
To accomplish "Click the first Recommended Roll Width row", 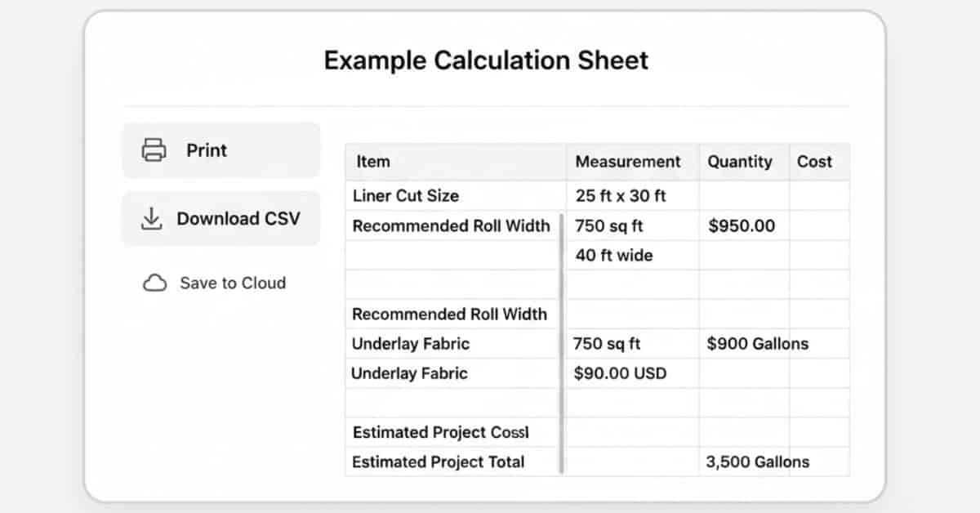I will (451, 225).
